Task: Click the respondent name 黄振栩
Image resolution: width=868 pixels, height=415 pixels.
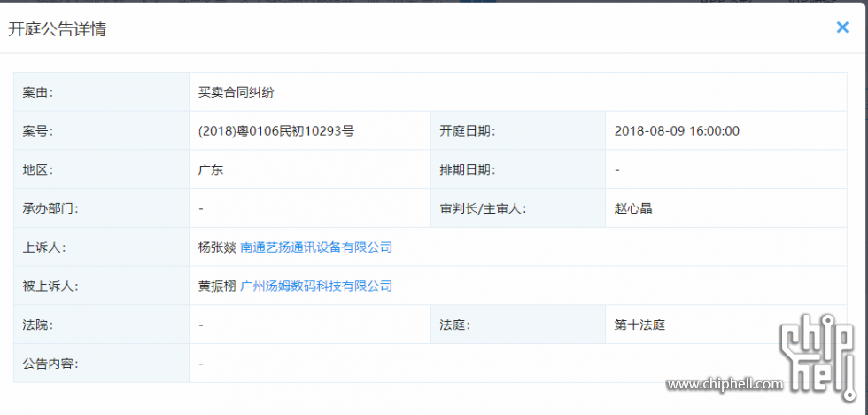Action: (217, 286)
